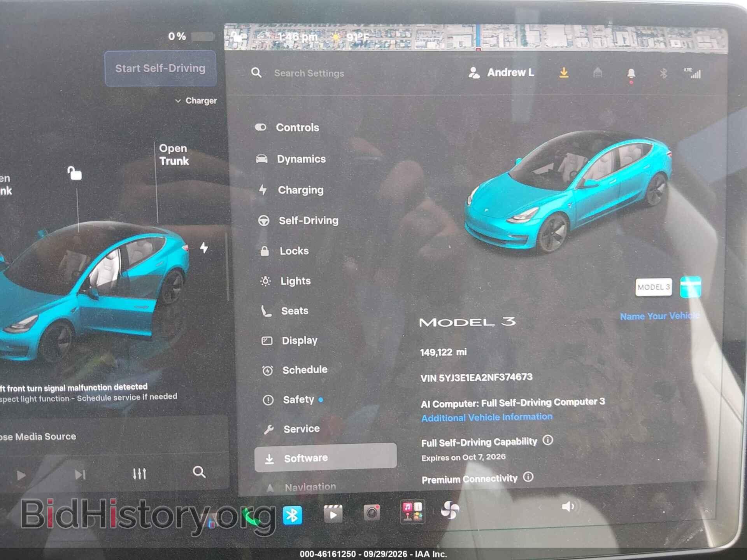Open the climate fan icon in dock
747x560 pixels.
(x=450, y=510)
